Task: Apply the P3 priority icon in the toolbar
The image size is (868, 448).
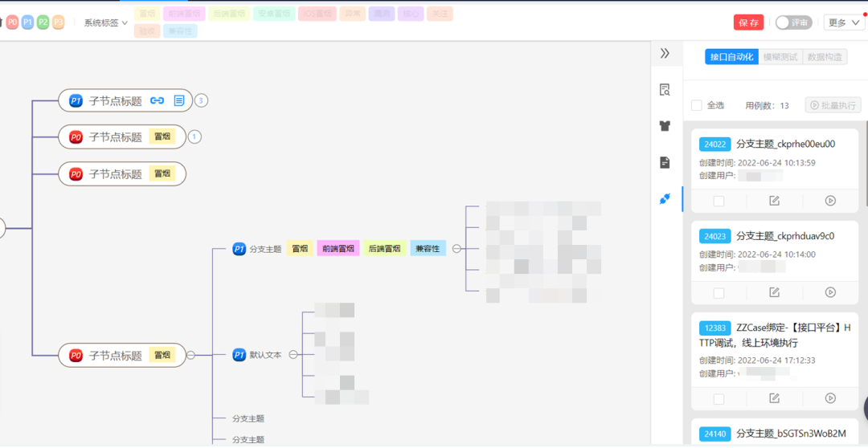Action: (x=58, y=22)
